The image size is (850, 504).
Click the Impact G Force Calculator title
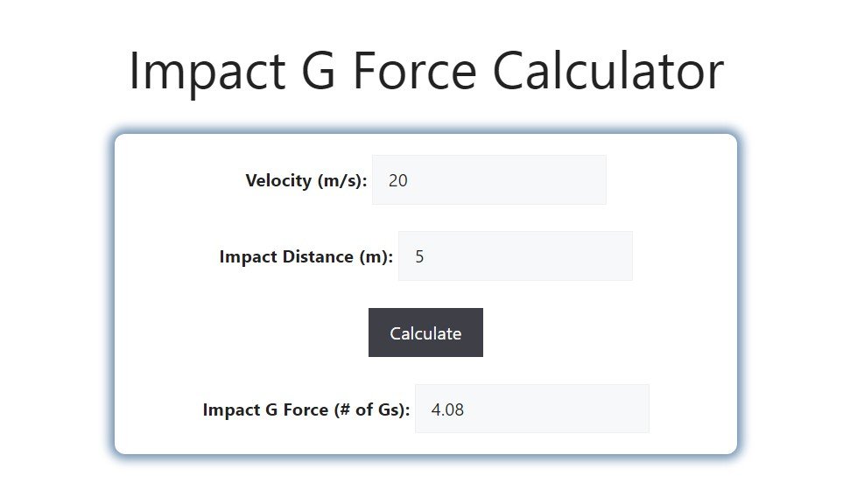pos(425,70)
